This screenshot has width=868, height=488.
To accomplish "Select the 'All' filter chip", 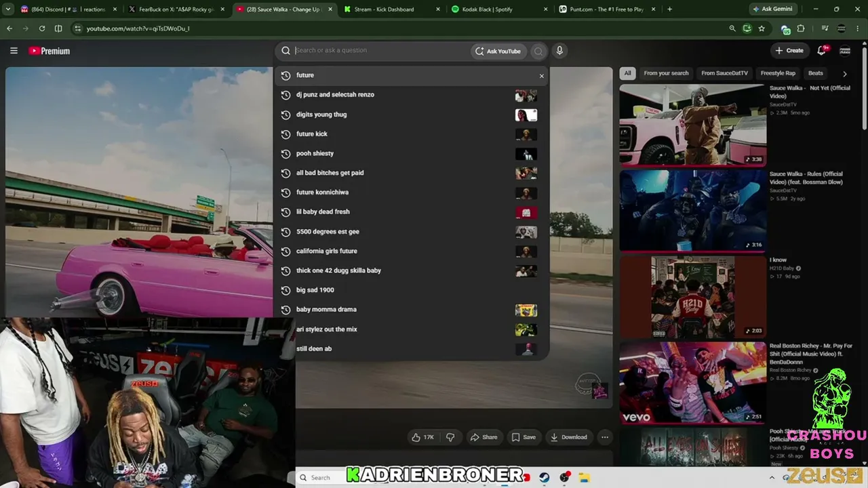I will click(x=628, y=73).
